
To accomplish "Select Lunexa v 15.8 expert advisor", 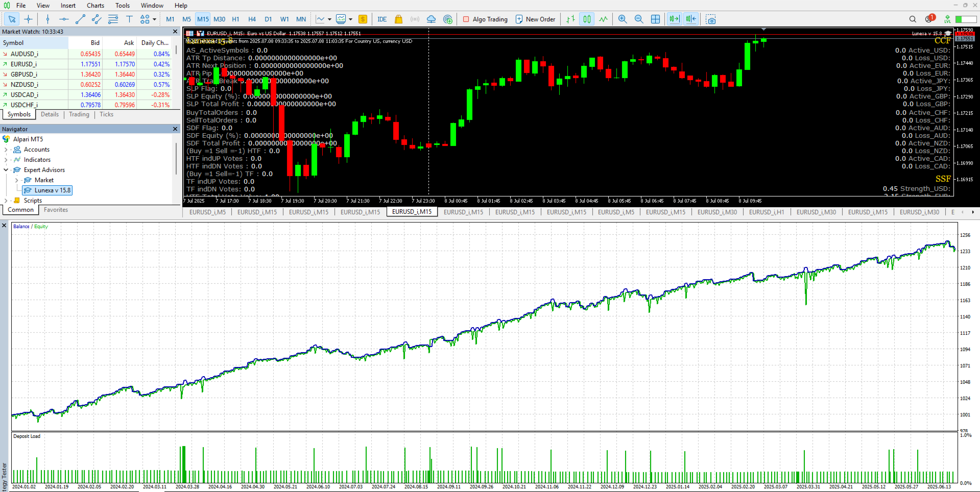I will pos(48,190).
